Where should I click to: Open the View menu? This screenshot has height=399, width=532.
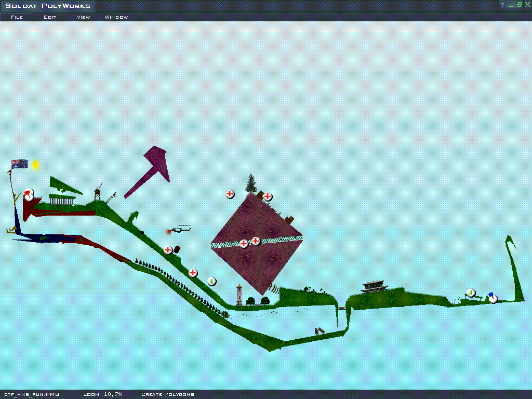83,17
